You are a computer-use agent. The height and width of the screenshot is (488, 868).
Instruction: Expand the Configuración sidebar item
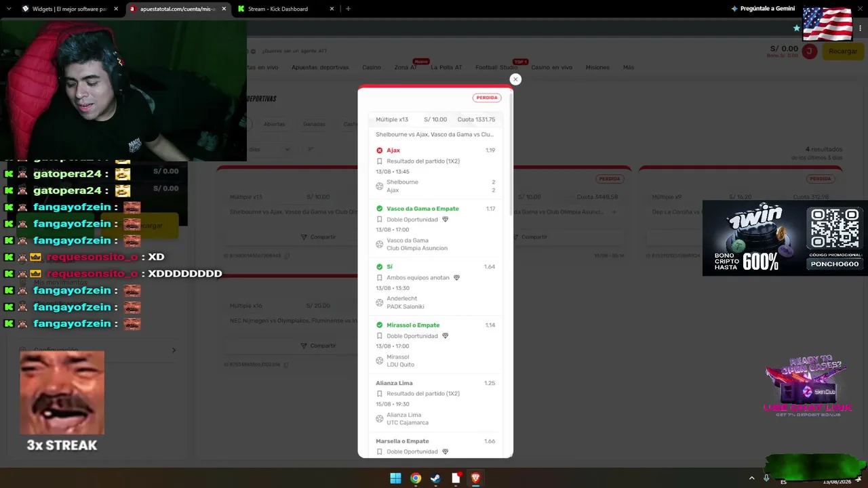click(98, 350)
